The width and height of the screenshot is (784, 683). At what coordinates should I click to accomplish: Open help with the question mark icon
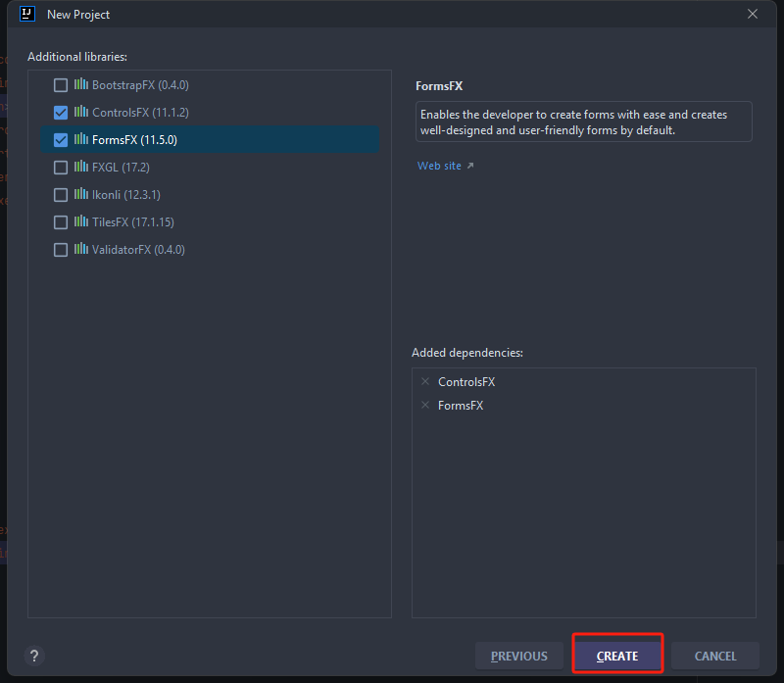(x=34, y=657)
